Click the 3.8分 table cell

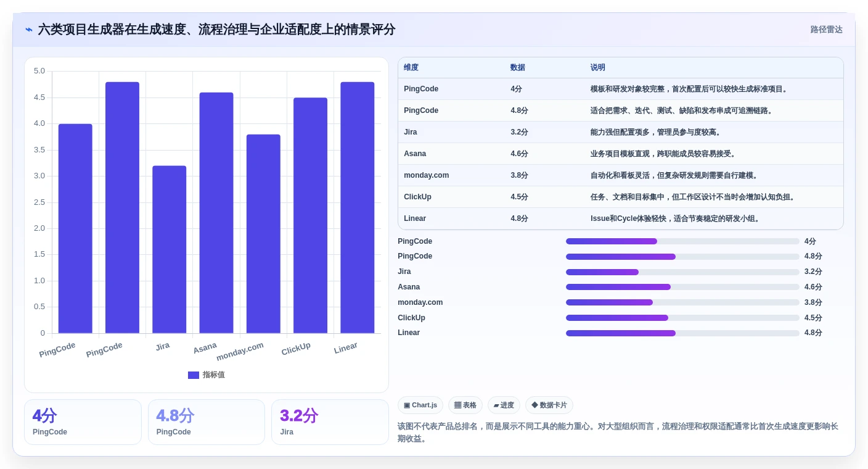(519, 175)
